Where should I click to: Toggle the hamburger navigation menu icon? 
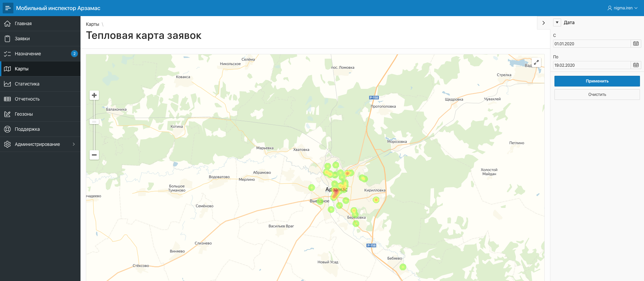[x=8, y=8]
